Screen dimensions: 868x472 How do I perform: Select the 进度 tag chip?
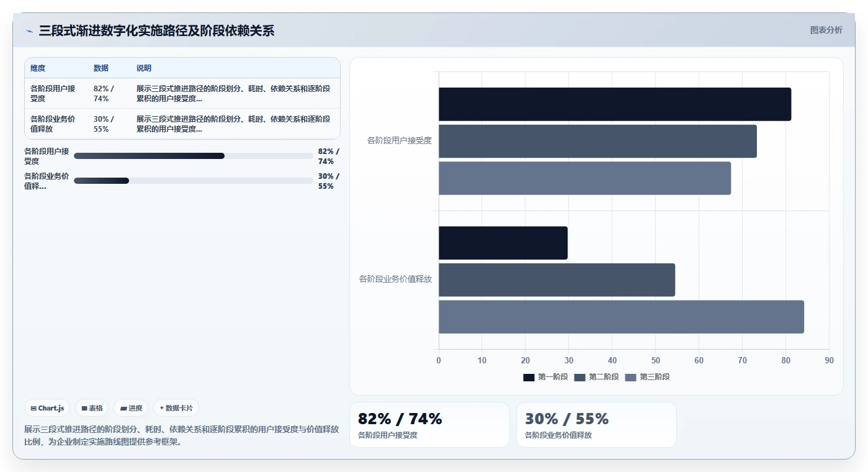131,408
